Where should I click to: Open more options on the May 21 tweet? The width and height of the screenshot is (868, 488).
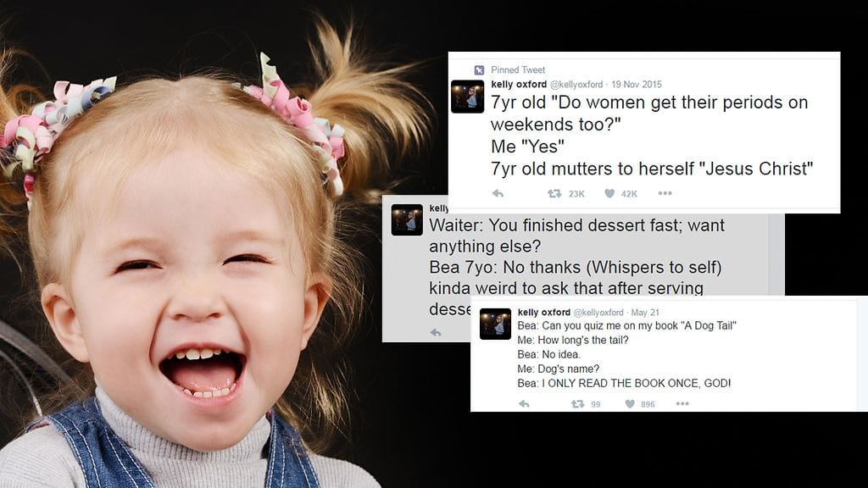coord(682,404)
